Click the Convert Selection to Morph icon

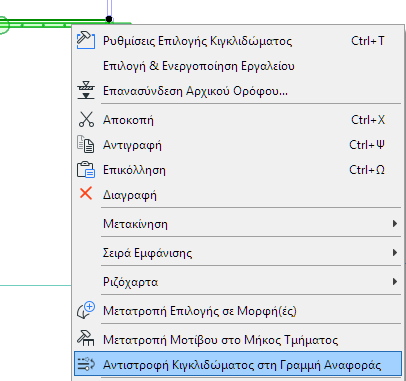click(x=86, y=310)
